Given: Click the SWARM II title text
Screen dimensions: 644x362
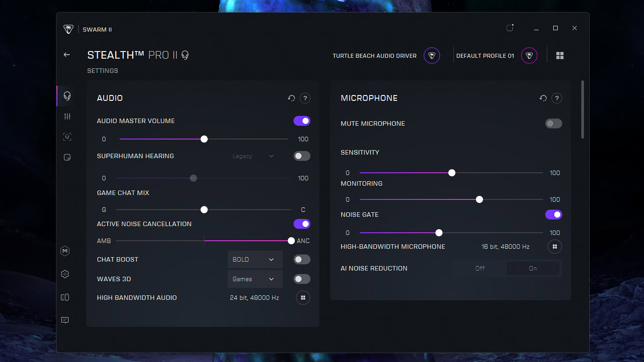Looking at the screenshot, I should pyautogui.click(x=97, y=30).
